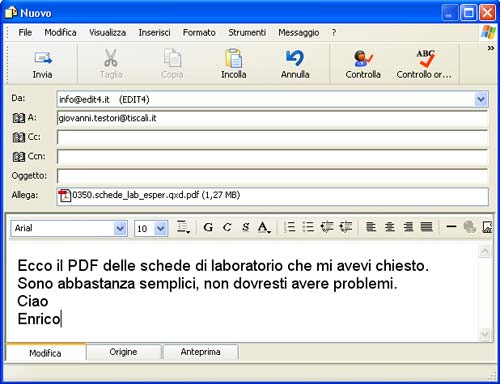
Task: Open address book icon next to Ccn:
Action: coord(19,157)
